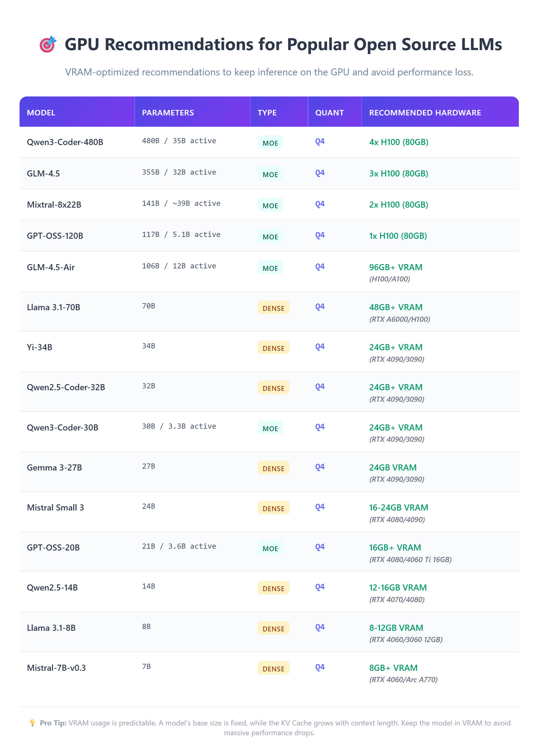Screen dimensions: 539x756
Task: Click the MODEL column header
Action: pyautogui.click(x=41, y=113)
